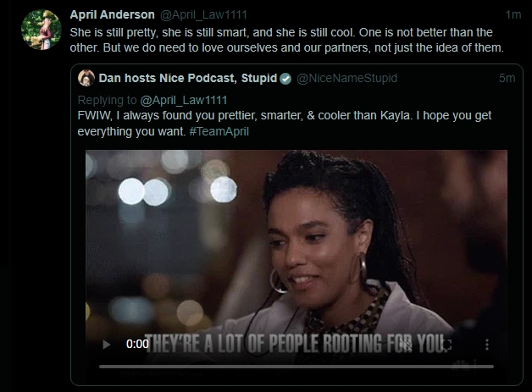Click the 0:00 video time display
532x392 pixels.
(137, 344)
